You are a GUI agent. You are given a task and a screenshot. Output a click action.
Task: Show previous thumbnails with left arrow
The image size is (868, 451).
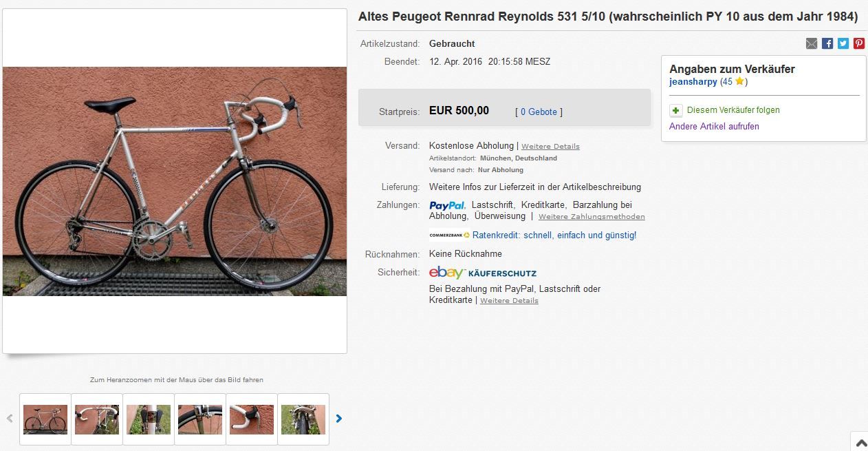pos(10,418)
